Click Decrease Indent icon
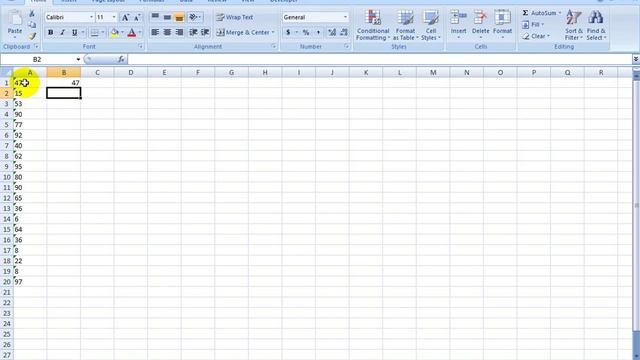The width and height of the screenshot is (640, 360). tap(193, 32)
